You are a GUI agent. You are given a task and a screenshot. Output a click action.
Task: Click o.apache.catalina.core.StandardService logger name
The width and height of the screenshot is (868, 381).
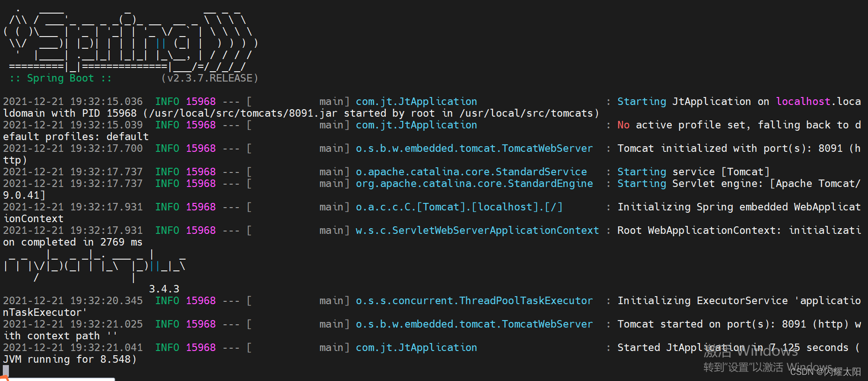(471, 172)
